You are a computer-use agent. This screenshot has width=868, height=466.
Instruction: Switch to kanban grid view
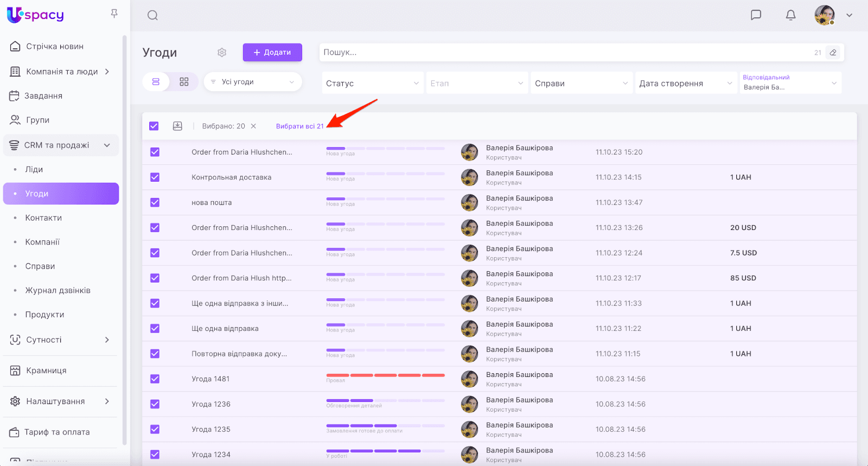point(184,82)
